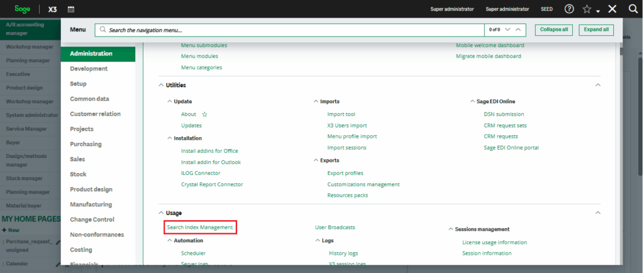This screenshot has height=273, width=644.
Task: Select Manufacturing module
Action: click(x=91, y=204)
